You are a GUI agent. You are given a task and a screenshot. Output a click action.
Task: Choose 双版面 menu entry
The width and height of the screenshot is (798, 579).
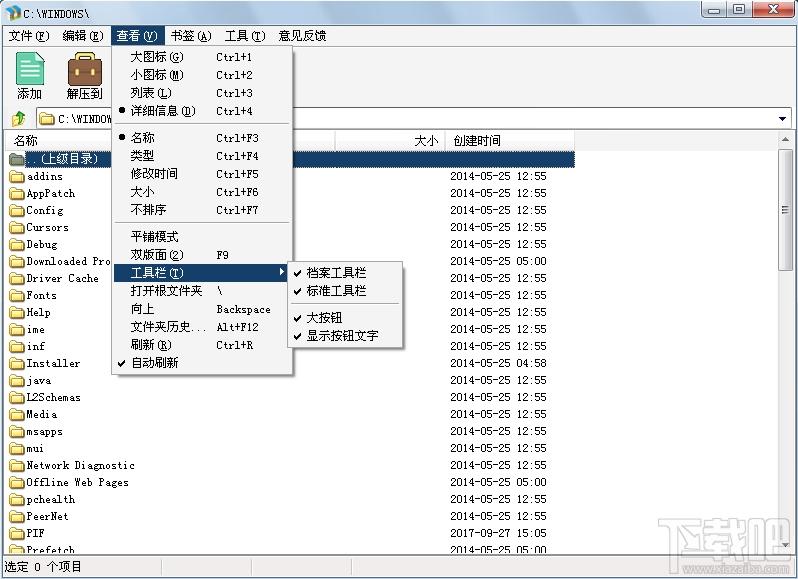pos(202,255)
